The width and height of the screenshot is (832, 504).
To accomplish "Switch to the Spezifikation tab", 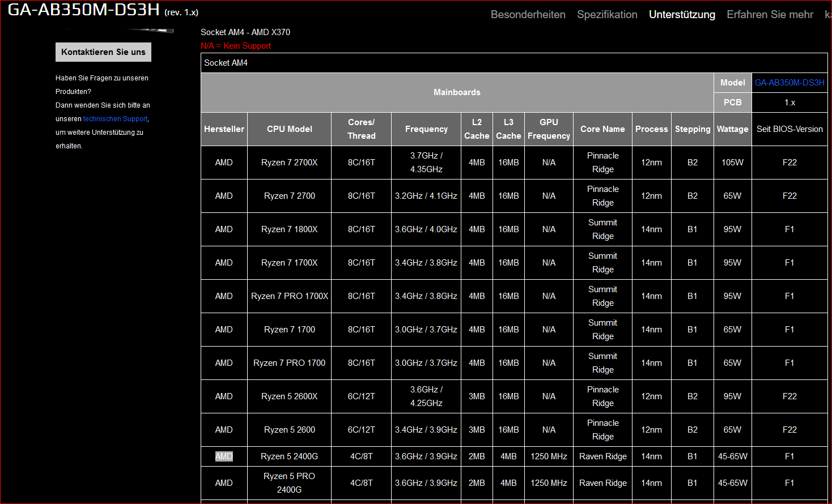I will point(607,15).
